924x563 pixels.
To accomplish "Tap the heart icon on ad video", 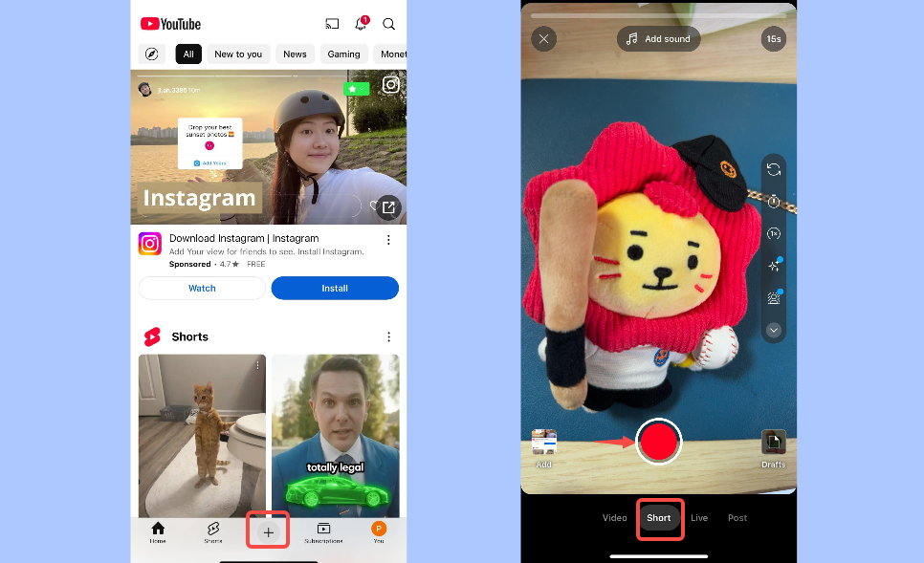I will click(373, 205).
